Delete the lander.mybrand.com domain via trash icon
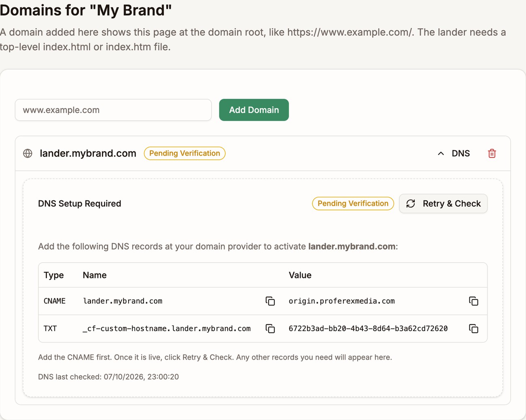 (x=492, y=153)
